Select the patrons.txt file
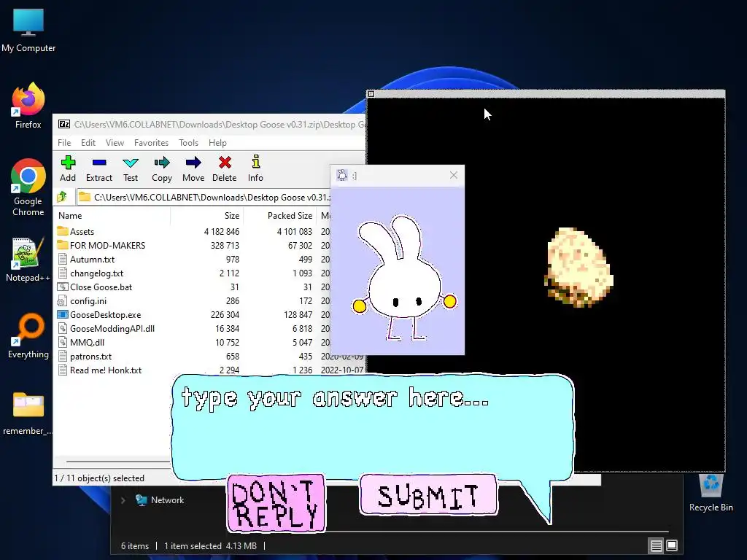 [85, 356]
